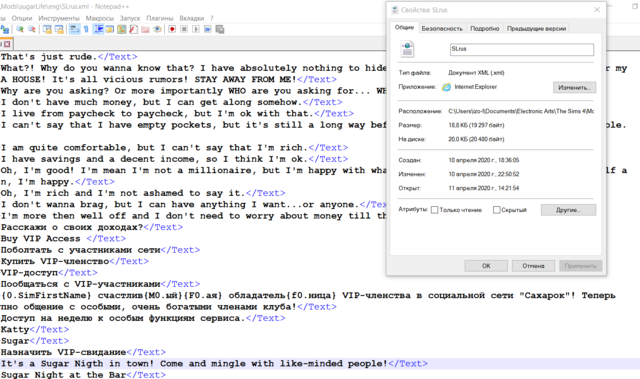Image resolution: width=640 pixels, height=379 pixels.
Task: Click User Defined Language icon
Action: [x=110, y=29]
